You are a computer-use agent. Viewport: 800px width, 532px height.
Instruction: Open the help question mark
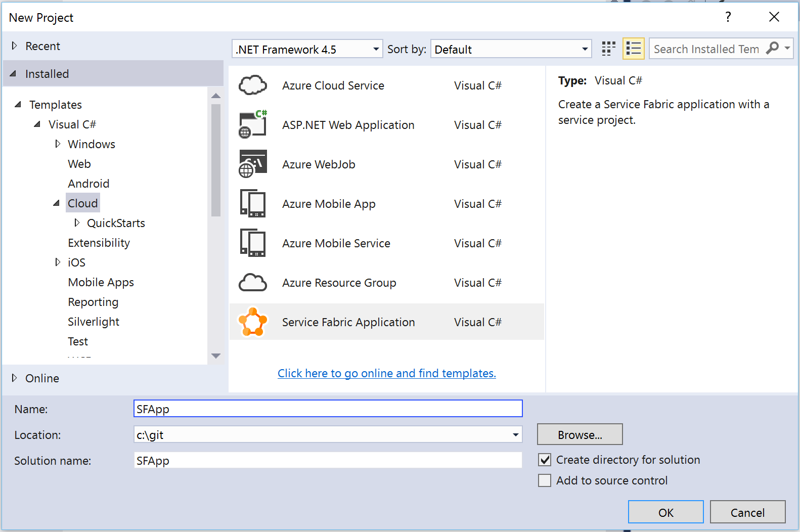point(728,17)
